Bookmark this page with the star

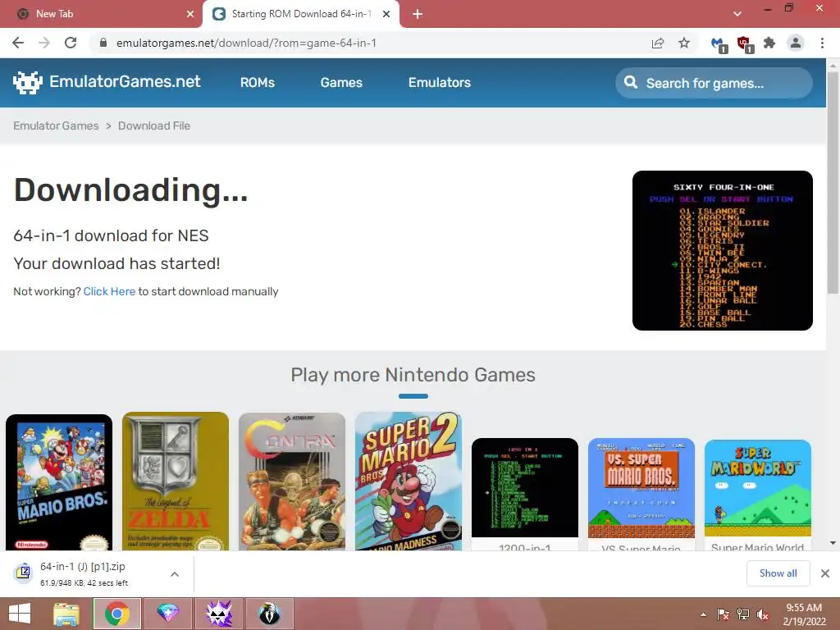tap(684, 43)
